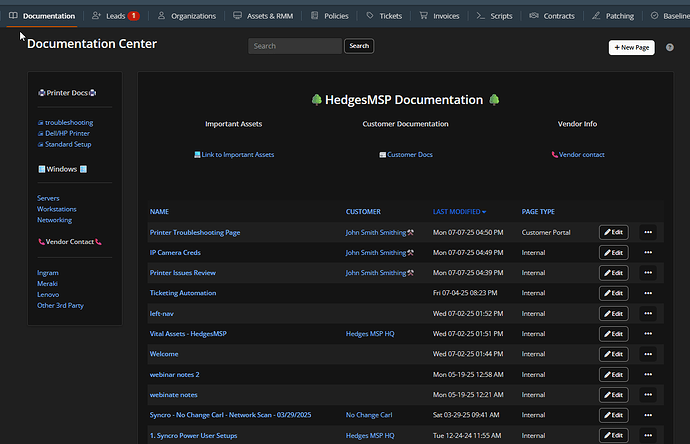The width and height of the screenshot is (690, 444).
Task: Click the Organizations person icon
Action: click(x=161, y=16)
